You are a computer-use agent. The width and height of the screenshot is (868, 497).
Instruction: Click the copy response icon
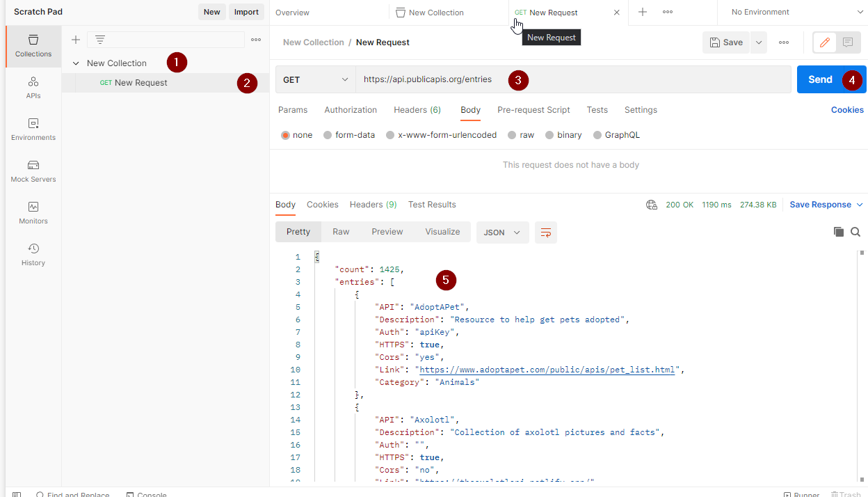[x=838, y=232]
